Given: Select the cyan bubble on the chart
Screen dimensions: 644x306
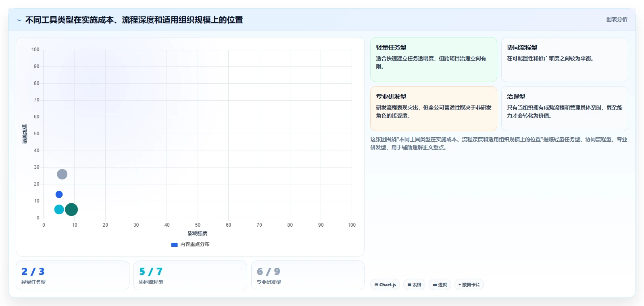Looking at the screenshot, I should click(x=59, y=209).
